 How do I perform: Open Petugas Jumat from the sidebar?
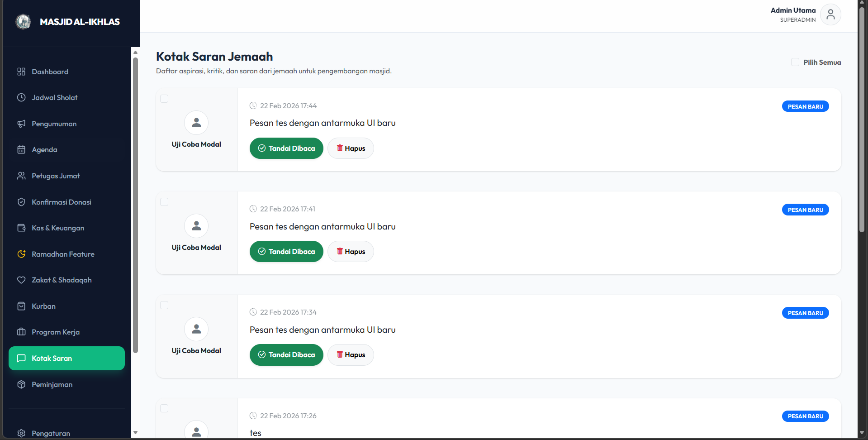tap(66, 176)
